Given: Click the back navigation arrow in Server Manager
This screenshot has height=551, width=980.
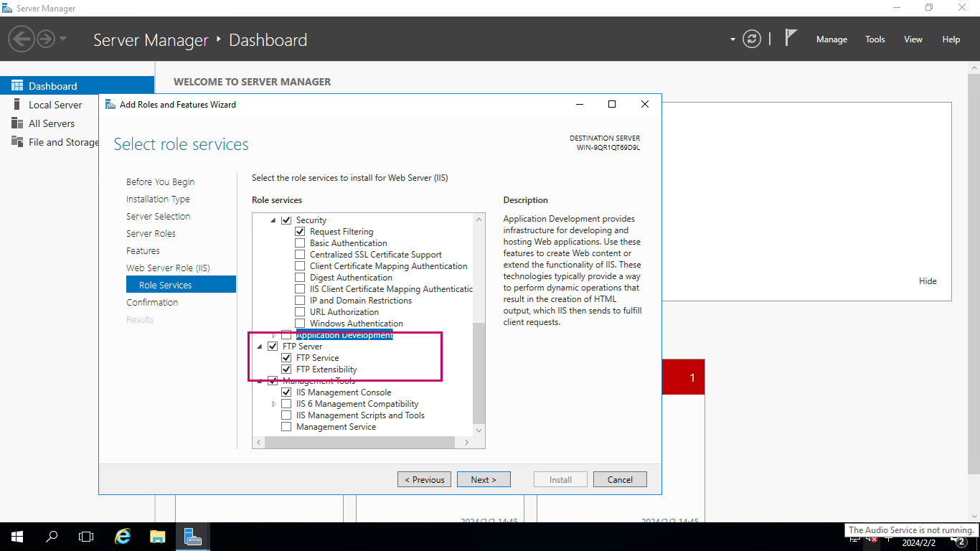Looking at the screenshot, I should pyautogui.click(x=22, y=39).
